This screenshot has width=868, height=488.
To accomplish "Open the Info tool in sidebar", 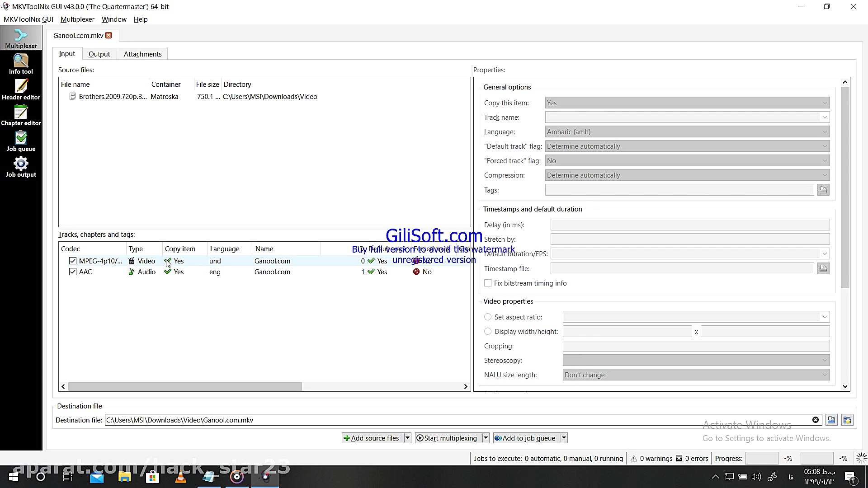I will [x=21, y=64].
